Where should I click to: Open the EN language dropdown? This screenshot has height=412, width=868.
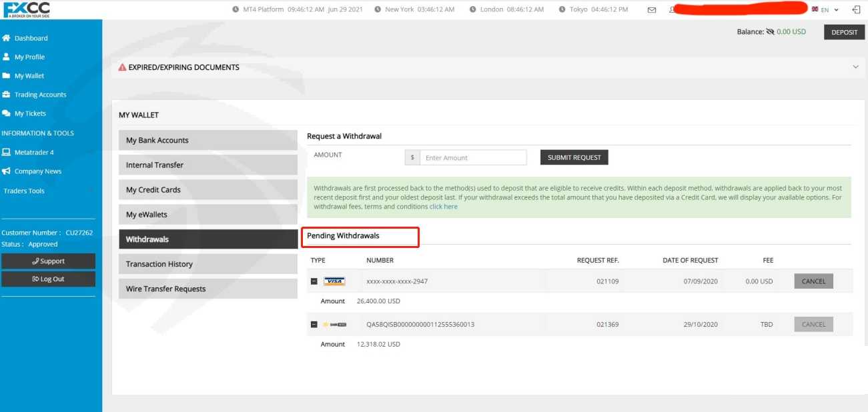[x=825, y=10]
